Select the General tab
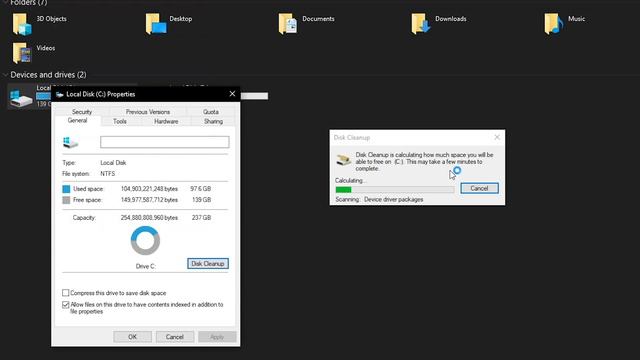The image size is (640, 360). point(78,120)
